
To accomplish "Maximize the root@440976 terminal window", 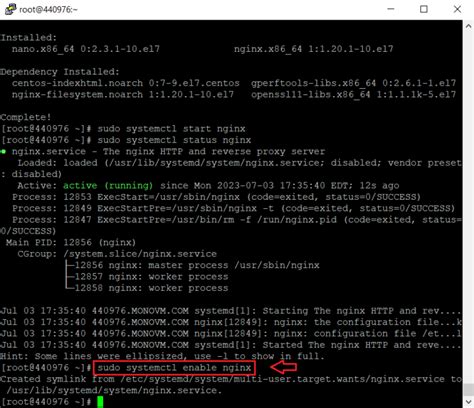I will [424, 9].
